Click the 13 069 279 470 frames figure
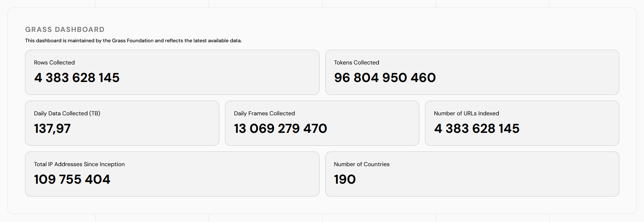This screenshot has width=644, height=222. [x=280, y=129]
